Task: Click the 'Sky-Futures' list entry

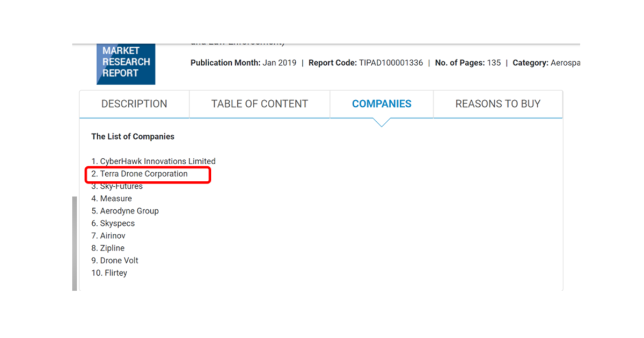Action: pos(117,186)
